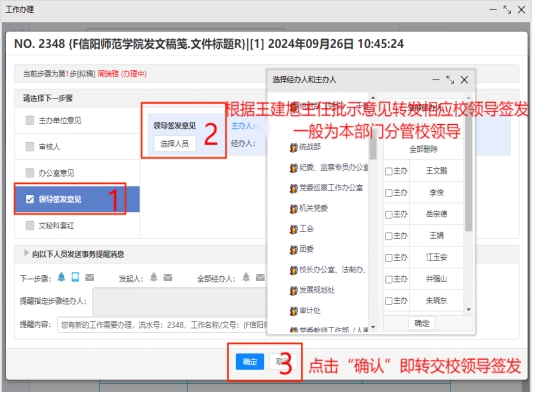Close the 选择经办人和主办人 dialog
533x393 pixels.
(x=464, y=80)
